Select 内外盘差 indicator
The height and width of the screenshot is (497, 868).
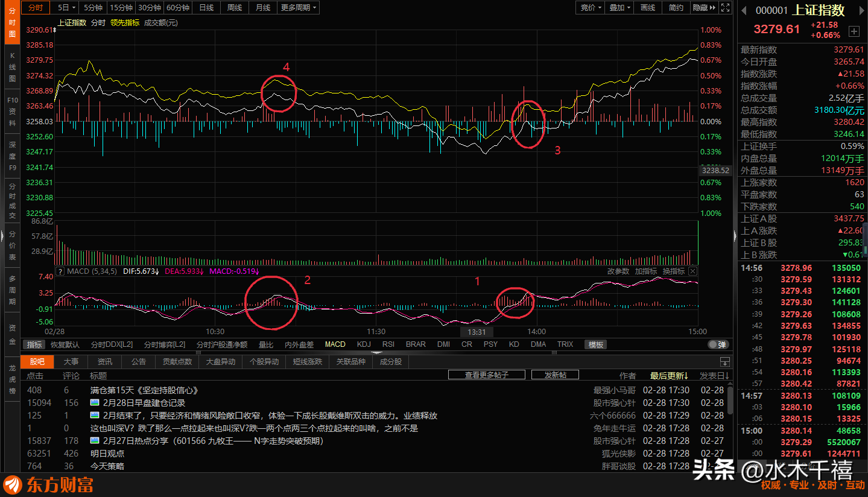pos(299,344)
